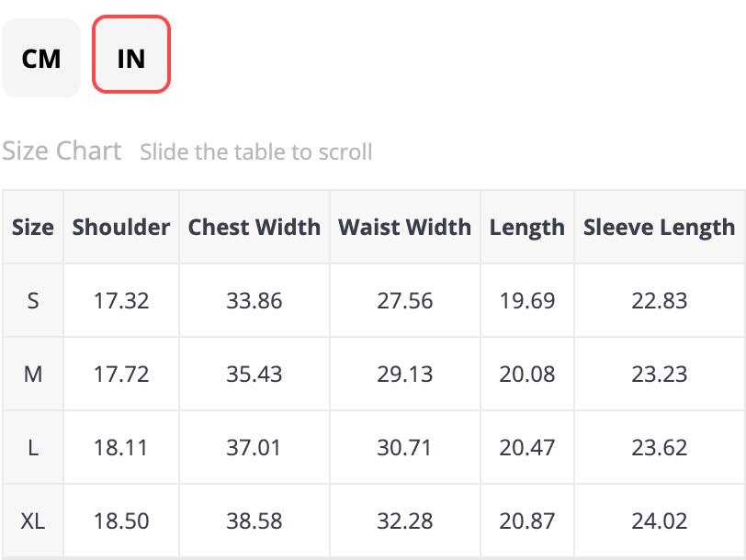Click the Shoulder column header
Image resolution: width=746 pixels, height=560 pixels.
click(121, 227)
